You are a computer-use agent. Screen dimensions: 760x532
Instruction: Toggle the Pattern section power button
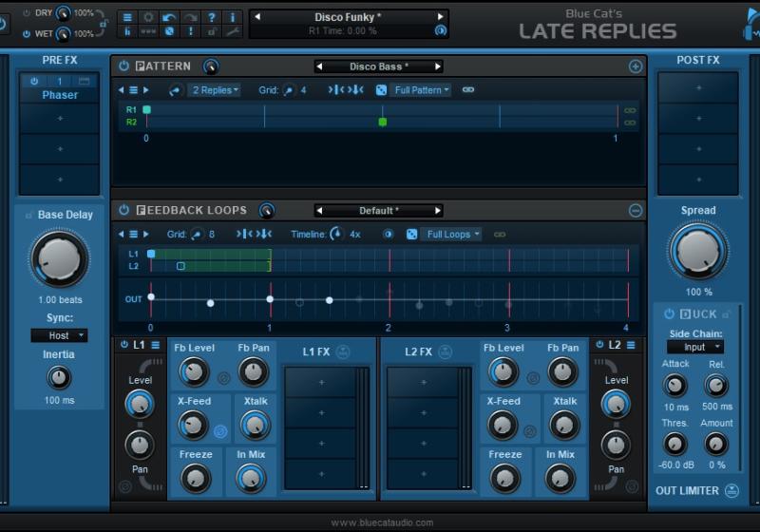[x=123, y=66]
